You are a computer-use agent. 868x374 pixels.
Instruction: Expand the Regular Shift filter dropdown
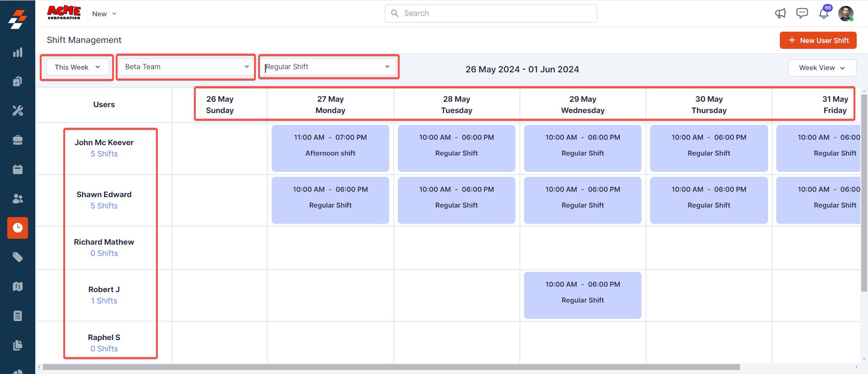pyautogui.click(x=328, y=67)
